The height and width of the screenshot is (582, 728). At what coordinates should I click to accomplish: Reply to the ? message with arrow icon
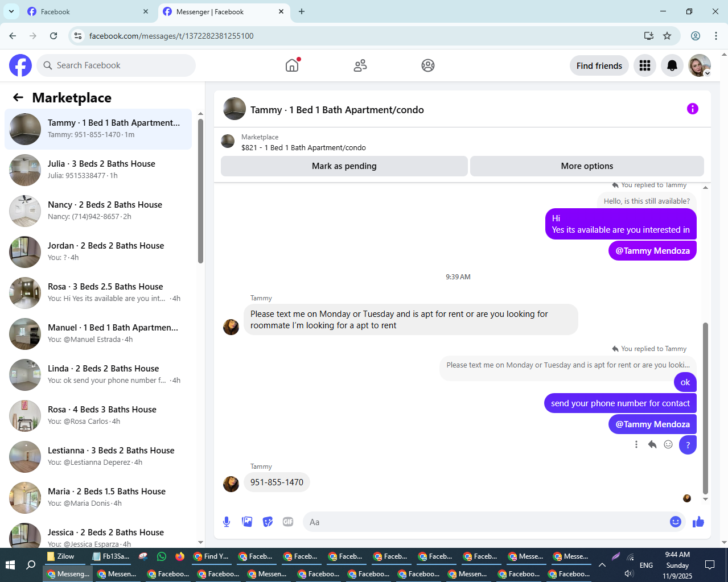point(652,444)
